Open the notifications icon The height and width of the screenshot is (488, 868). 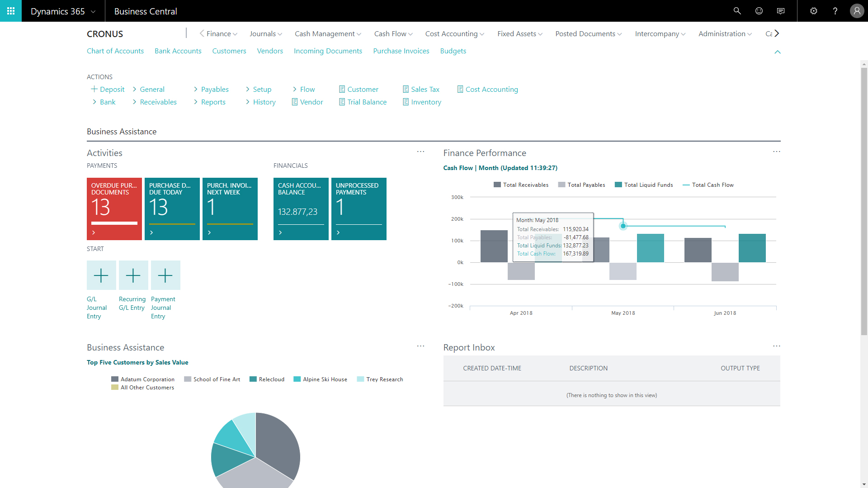coord(780,11)
